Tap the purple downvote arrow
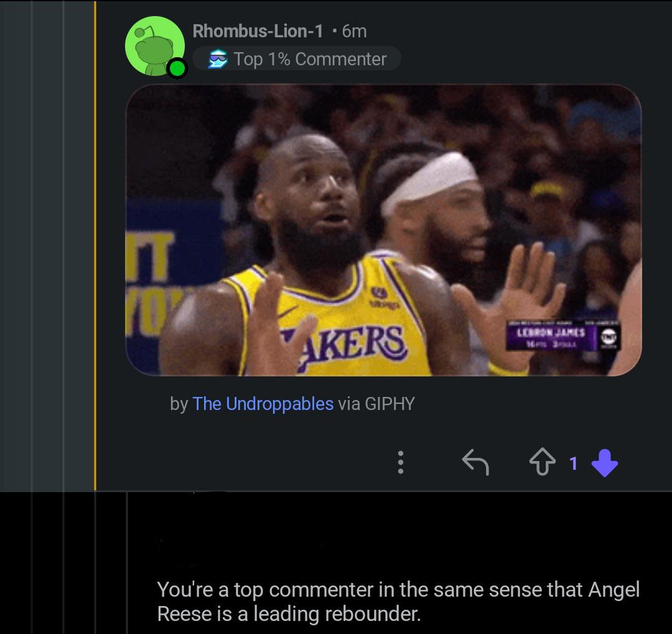672x634 pixels. click(x=604, y=464)
